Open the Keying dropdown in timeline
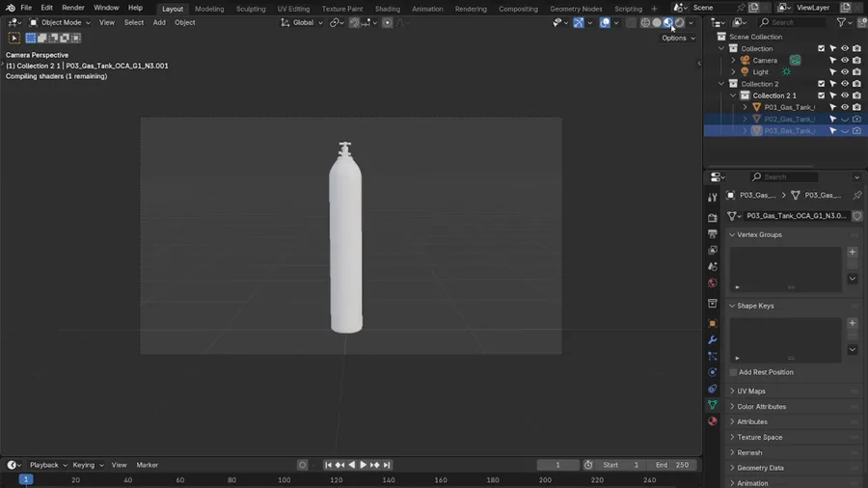Screen dimensions: 868x488 click(88, 465)
